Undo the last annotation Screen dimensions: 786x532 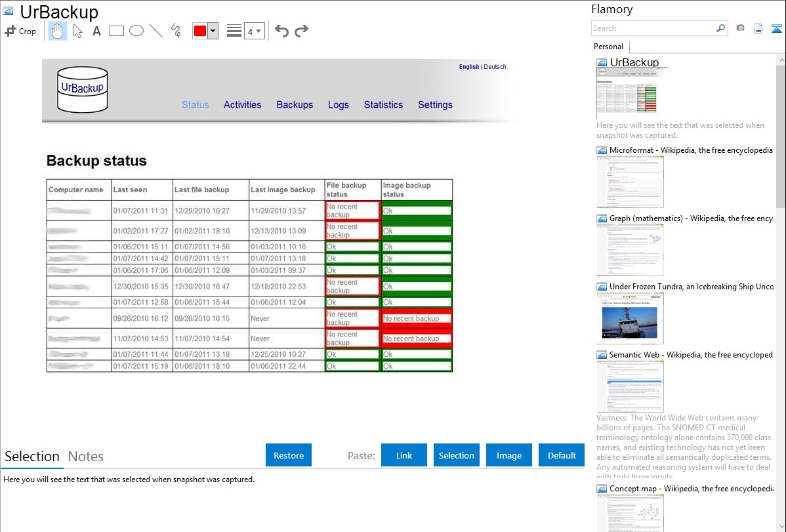(281, 31)
